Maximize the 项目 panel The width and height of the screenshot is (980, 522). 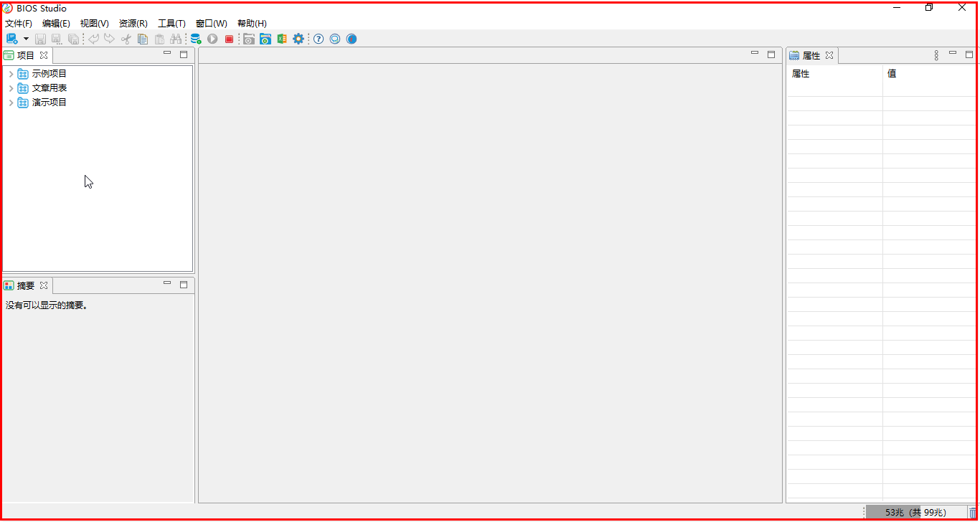click(x=184, y=54)
